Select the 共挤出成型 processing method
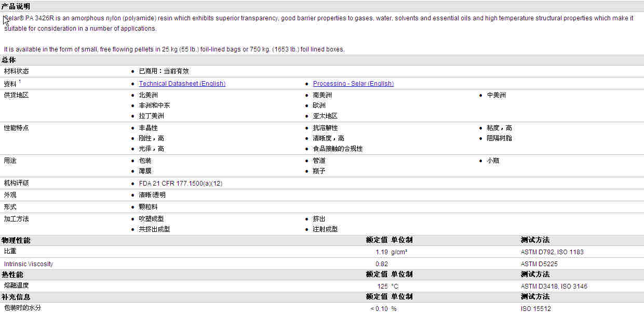The height and width of the screenshot is (313, 644). (154, 229)
